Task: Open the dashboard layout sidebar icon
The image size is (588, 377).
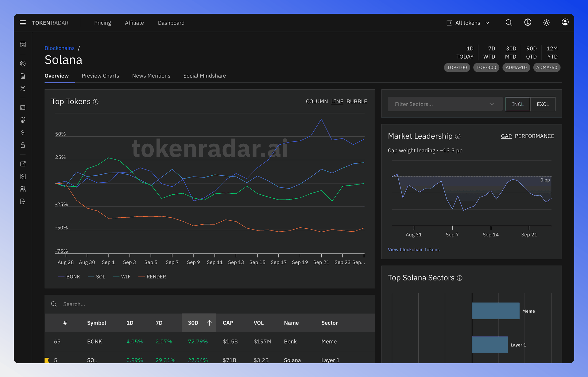Action: (x=23, y=44)
